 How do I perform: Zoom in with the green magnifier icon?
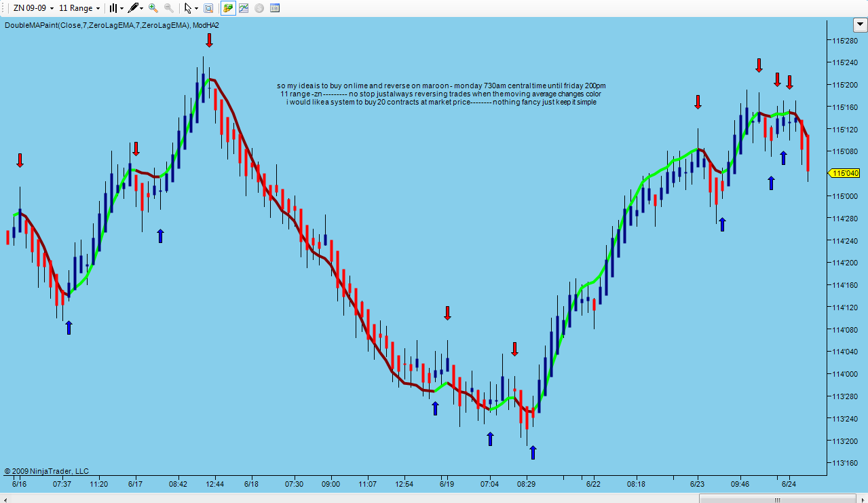[x=153, y=8]
